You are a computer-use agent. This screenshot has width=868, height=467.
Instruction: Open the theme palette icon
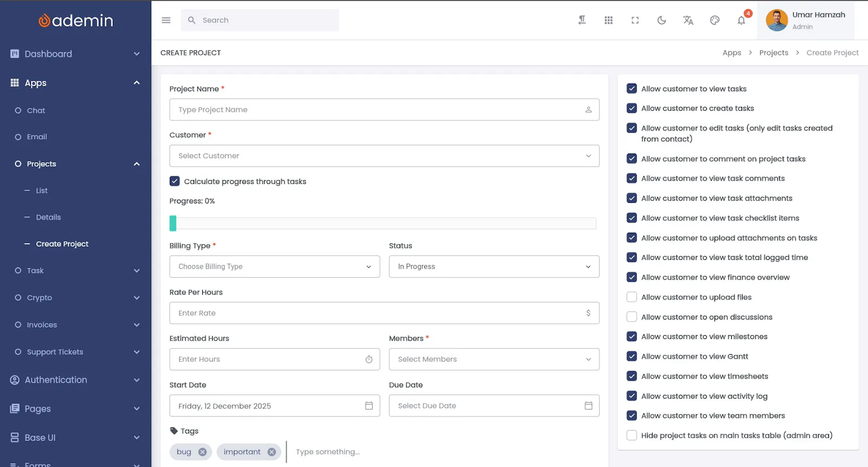[714, 20]
